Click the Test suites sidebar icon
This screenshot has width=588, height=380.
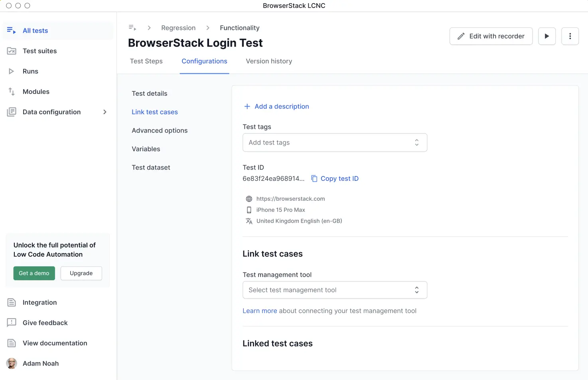point(12,51)
